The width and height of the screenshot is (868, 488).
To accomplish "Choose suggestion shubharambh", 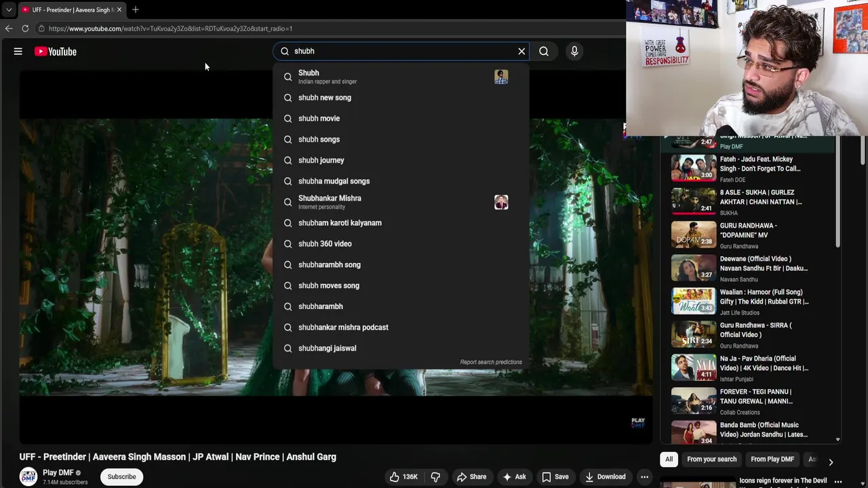I will (x=400, y=306).
